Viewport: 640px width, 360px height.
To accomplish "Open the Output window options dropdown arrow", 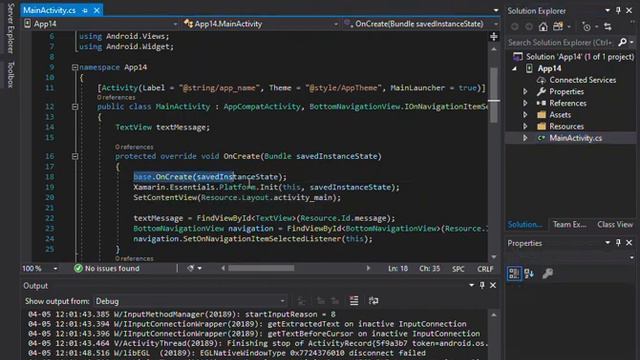I will click(471, 285).
